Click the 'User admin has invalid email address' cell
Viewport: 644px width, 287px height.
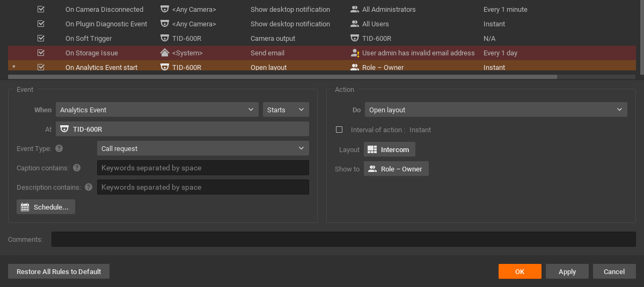(x=419, y=53)
